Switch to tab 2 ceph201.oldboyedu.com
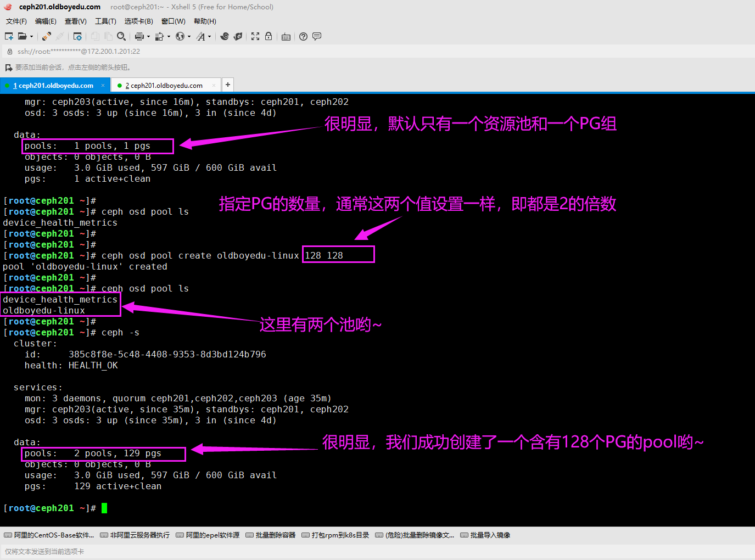This screenshot has width=755, height=560. tap(165, 85)
